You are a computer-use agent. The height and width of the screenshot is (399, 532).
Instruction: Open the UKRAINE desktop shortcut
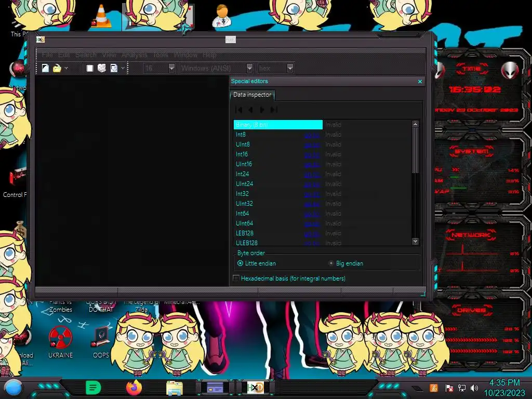click(60, 342)
